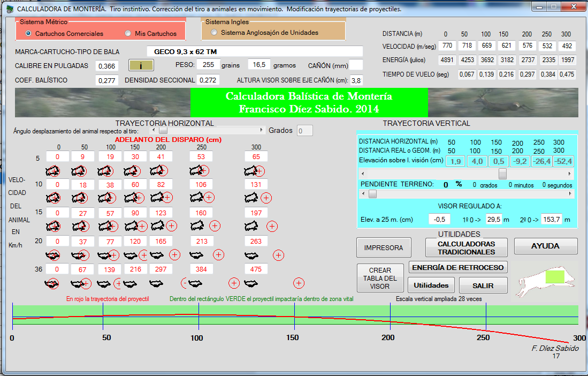Click right arrow of the animal angle slider
The width and height of the screenshot is (588, 376).
(x=262, y=130)
